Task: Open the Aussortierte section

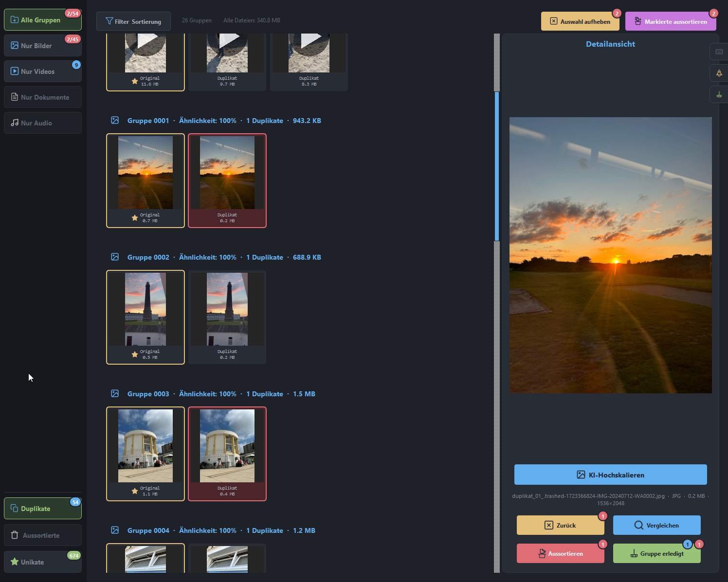Action: tap(42, 535)
